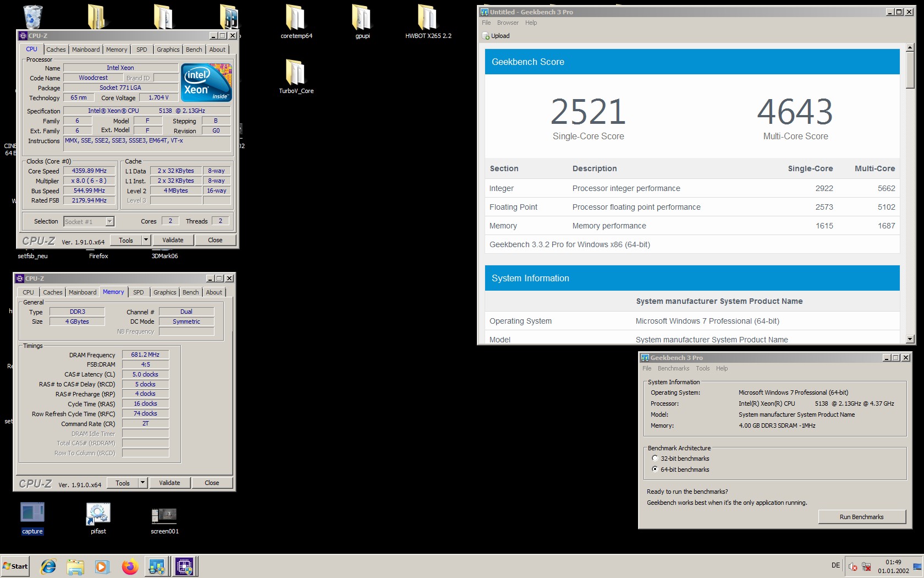Click the Core Speed 4359.89 MHz field
The height and width of the screenshot is (578, 924).
point(89,171)
